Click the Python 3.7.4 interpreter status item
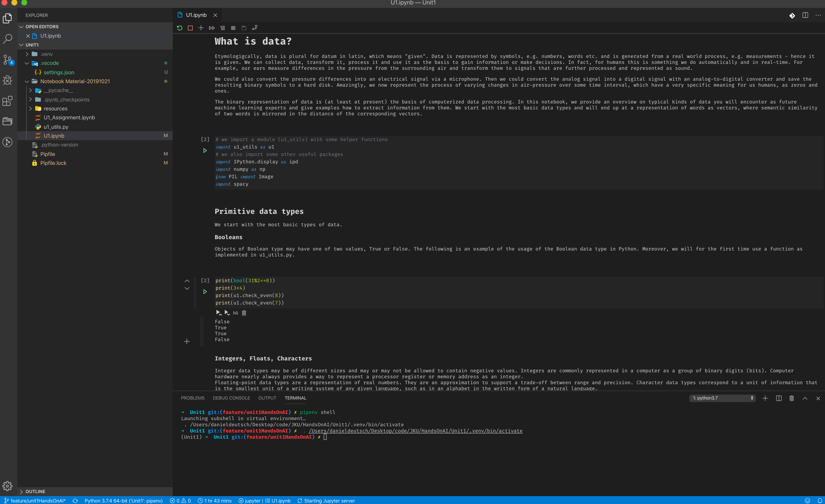 click(123, 501)
